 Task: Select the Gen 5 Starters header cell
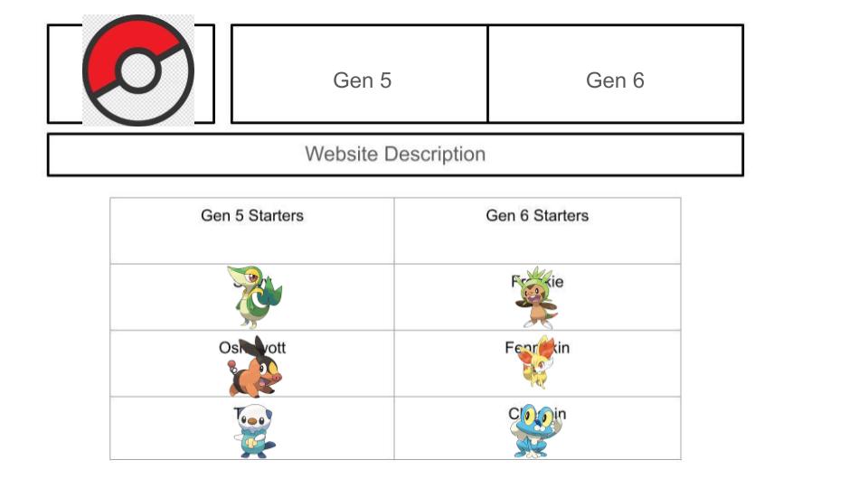point(252,230)
